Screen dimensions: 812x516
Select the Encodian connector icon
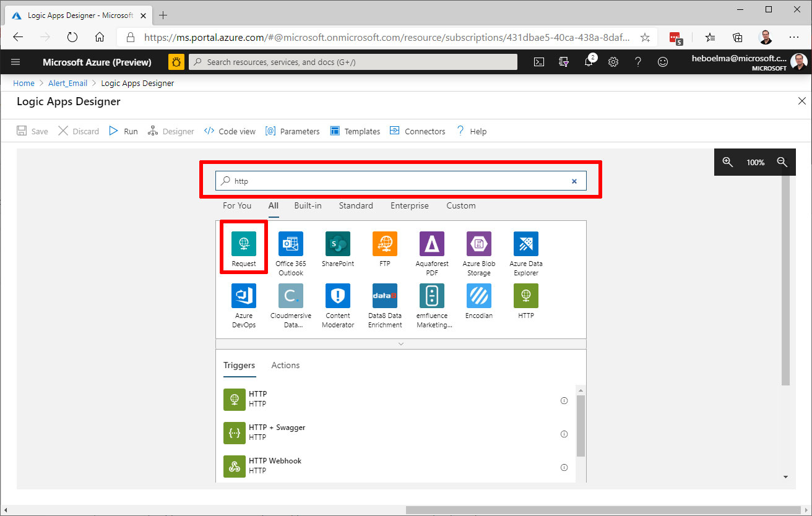coord(479,296)
